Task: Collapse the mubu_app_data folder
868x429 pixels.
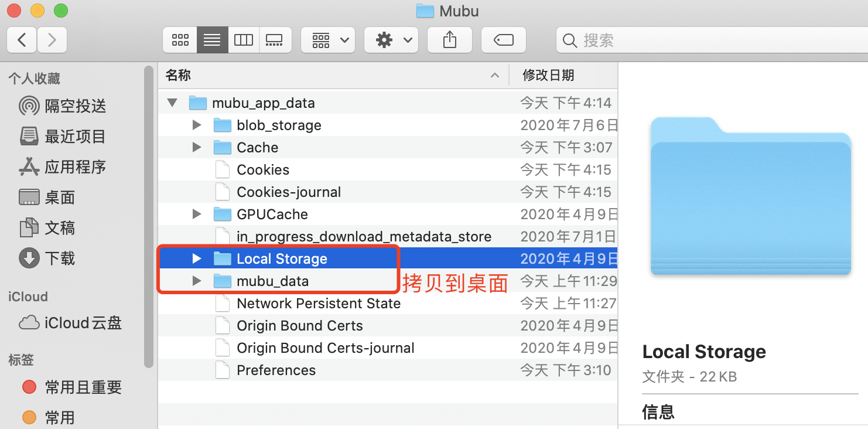Action: pyautogui.click(x=172, y=103)
